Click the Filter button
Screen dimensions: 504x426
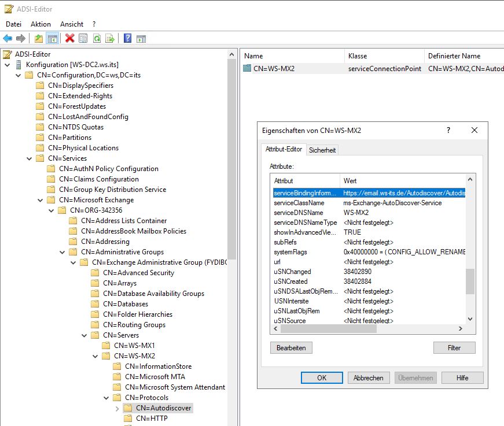tap(454, 347)
